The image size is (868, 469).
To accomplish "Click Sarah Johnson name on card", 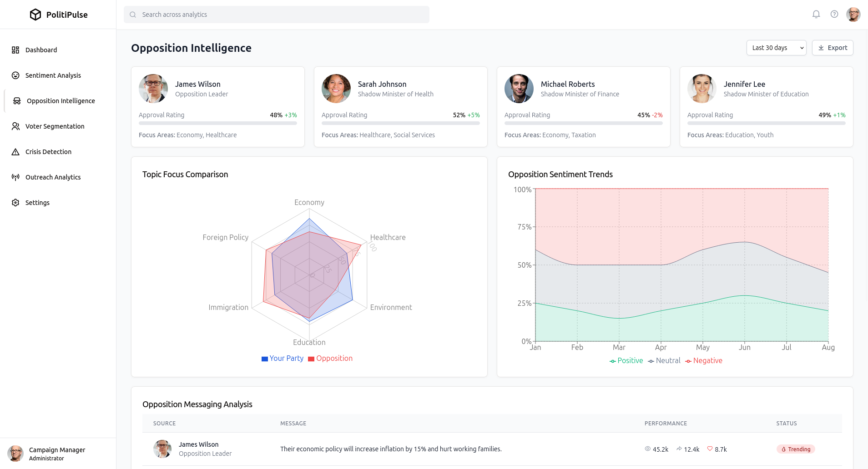I will tap(382, 84).
